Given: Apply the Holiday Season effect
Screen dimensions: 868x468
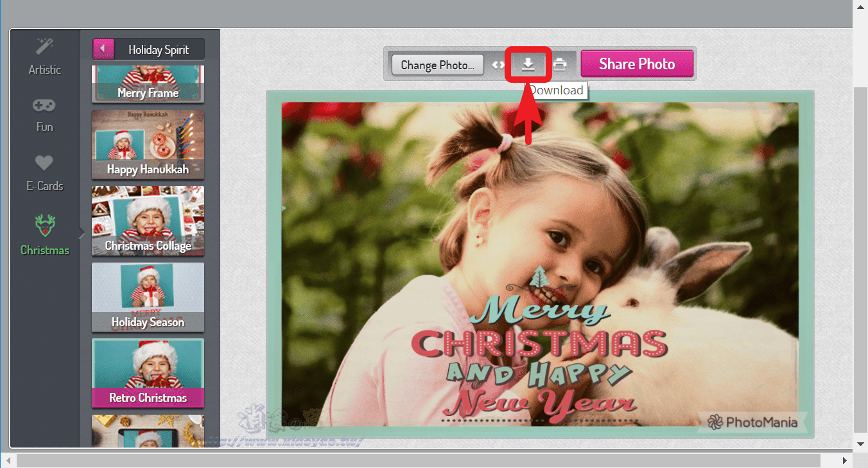Looking at the screenshot, I should 148,297.
